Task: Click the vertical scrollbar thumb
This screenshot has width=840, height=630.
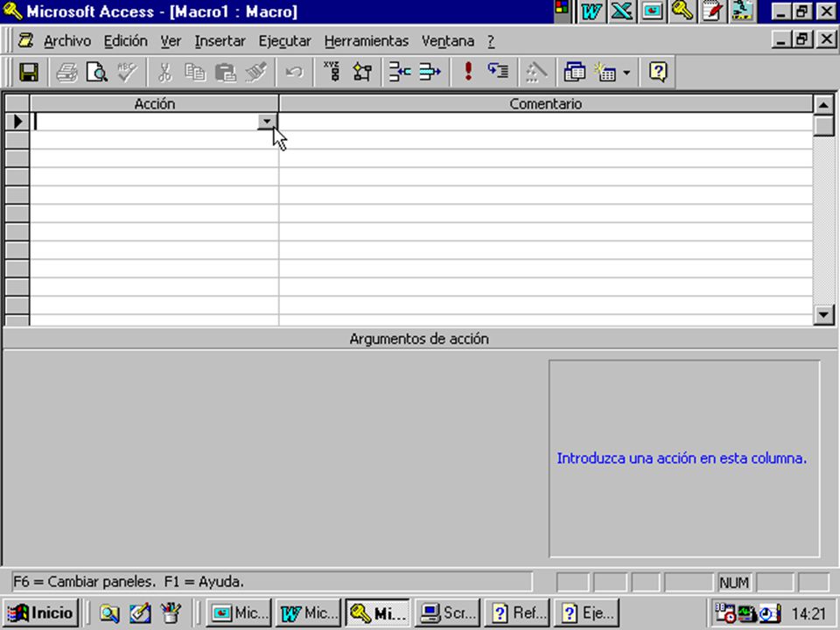Action: [x=823, y=125]
